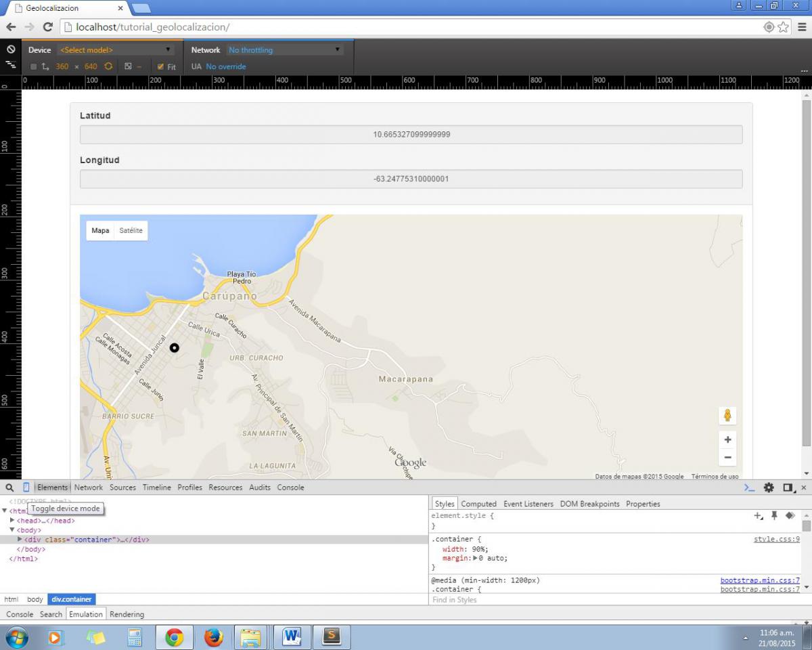Viewport: 812px width, 650px height.
Task: Add new style rule plus icon
Action: [x=759, y=516]
